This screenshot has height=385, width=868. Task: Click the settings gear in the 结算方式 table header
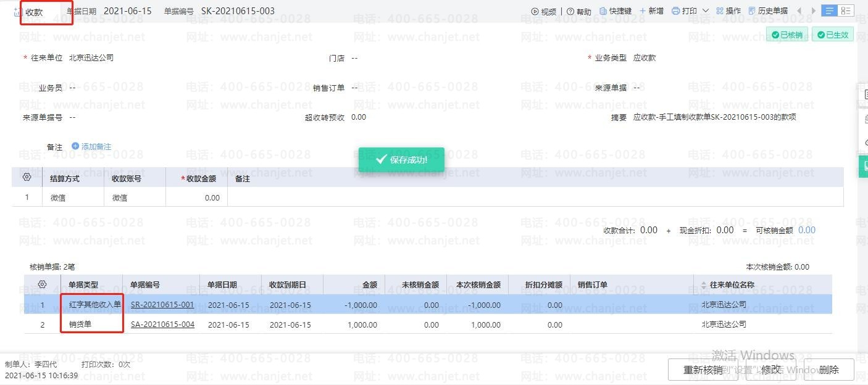click(x=27, y=178)
